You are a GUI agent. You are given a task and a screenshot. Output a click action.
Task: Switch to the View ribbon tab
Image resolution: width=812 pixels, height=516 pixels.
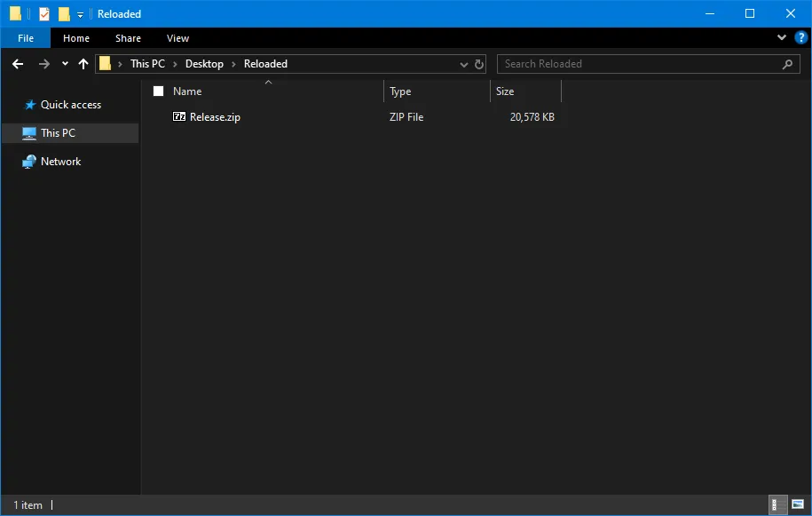tap(177, 38)
